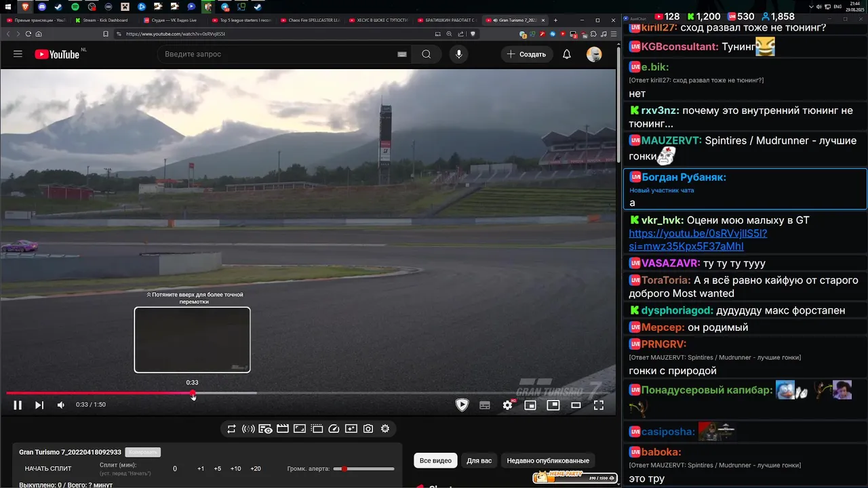The height and width of the screenshot is (488, 868).
Task: Open Spotify from the taskbar
Action: click(x=75, y=7)
